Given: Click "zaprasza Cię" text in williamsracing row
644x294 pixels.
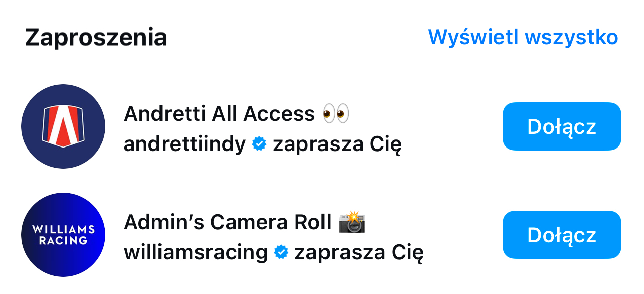Looking at the screenshot, I should 359,253.
